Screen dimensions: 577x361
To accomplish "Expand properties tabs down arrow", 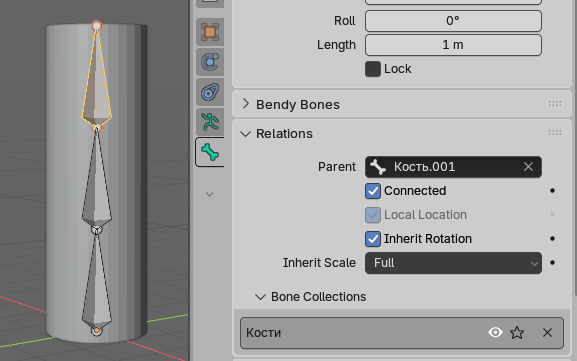I will (209, 194).
